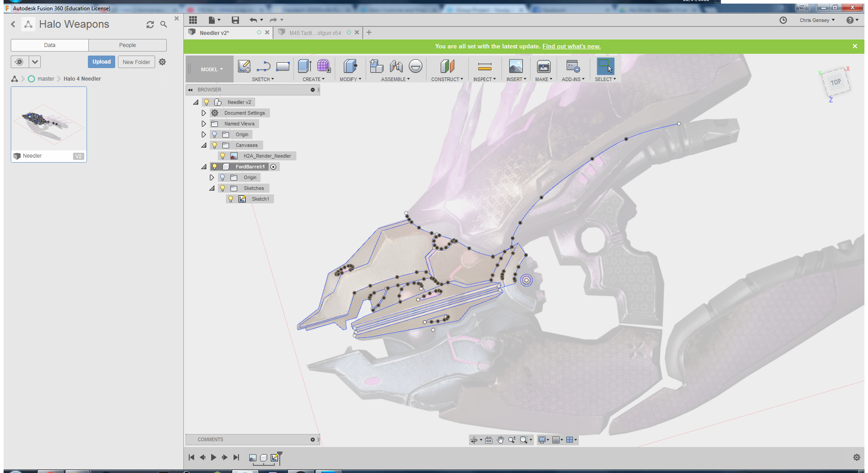Open the Find out what's new link
The image size is (868, 473).
(x=571, y=46)
